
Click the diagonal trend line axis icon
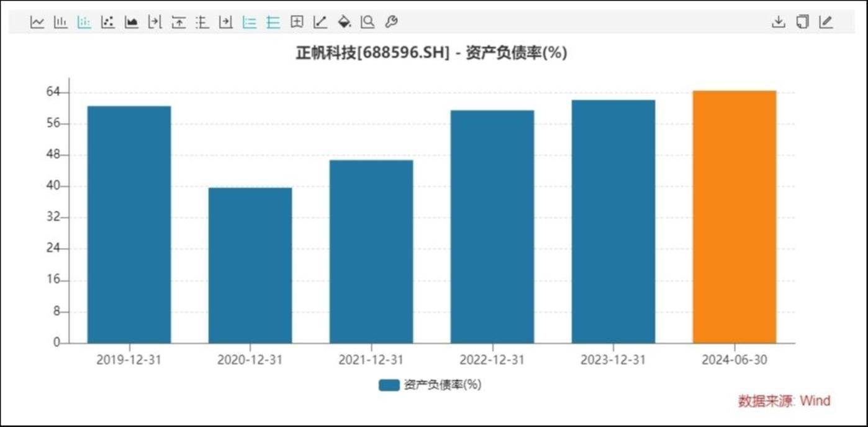320,22
